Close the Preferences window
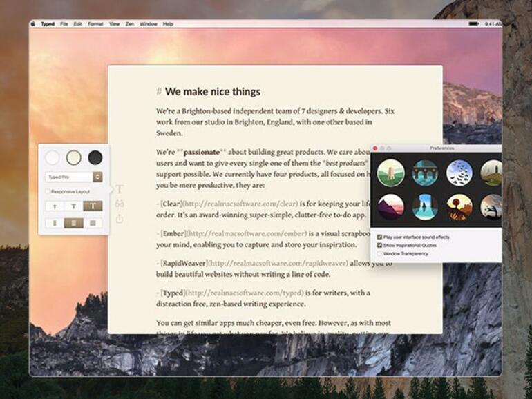Viewport: 532px width, 399px height. click(375, 148)
